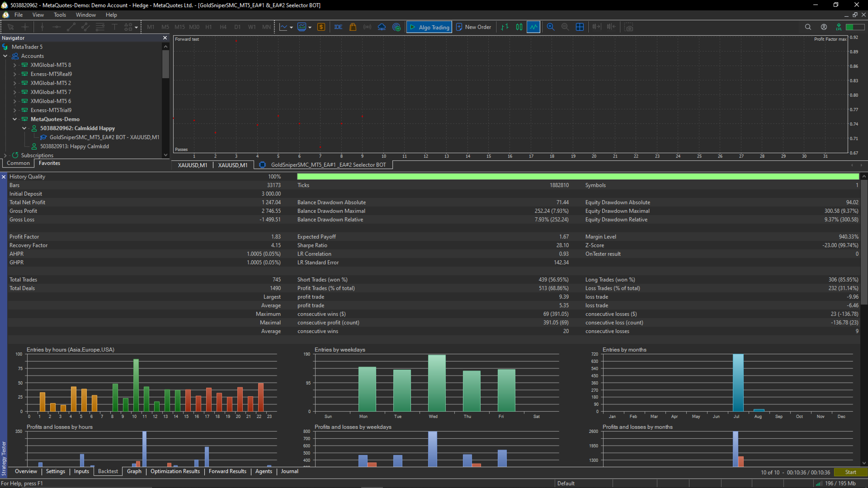Click the New Order button
Image resolution: width=868 pixels, height=488 pixels.
pos(474,27)
